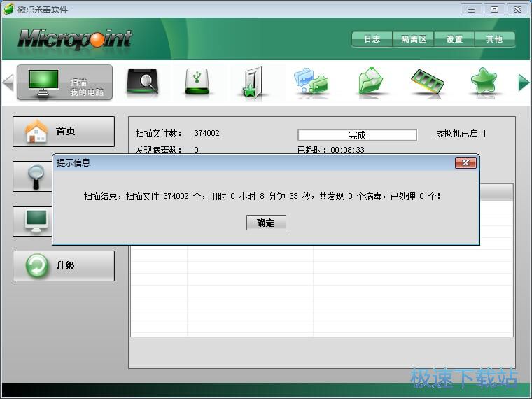Pick the document with star scan icon

(253, 83)
